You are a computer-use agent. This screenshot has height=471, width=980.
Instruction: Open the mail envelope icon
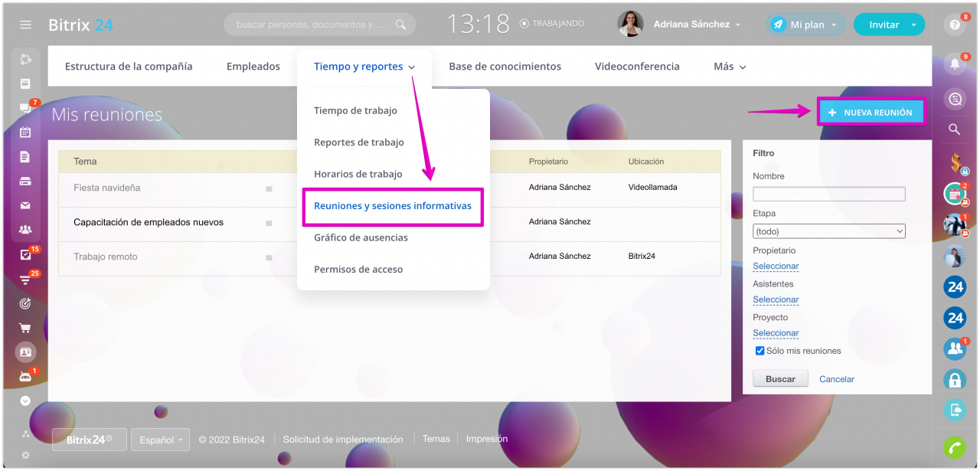pyautogui.click(x=25, y=205)
